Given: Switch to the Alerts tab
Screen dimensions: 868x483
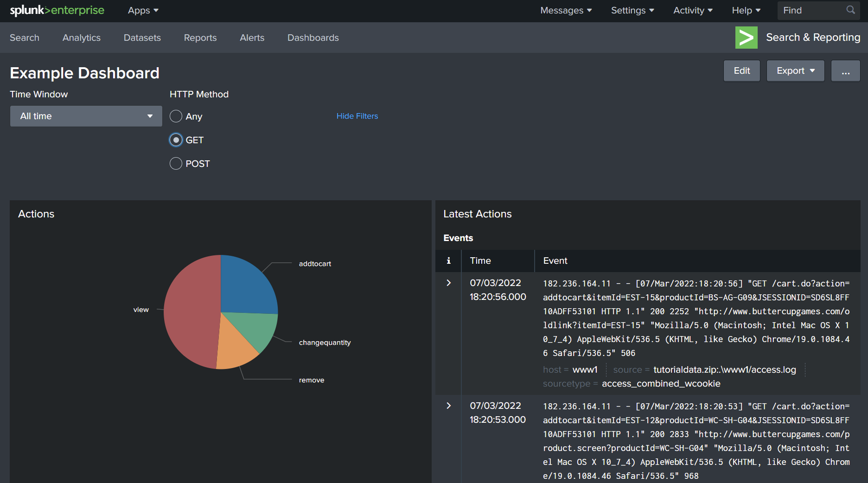Looking at the screenshot, I should click(x=252, y=38).
